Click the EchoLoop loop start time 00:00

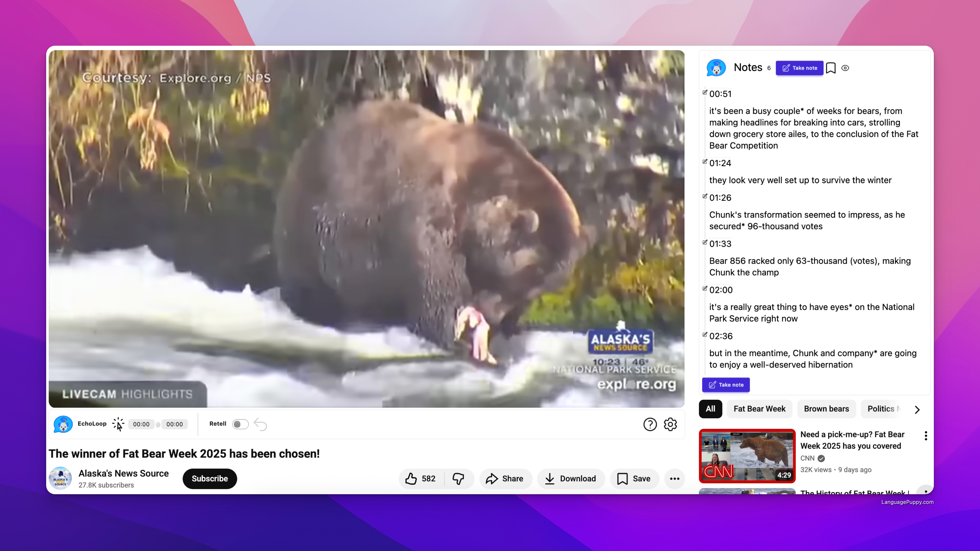pos(141,424)
